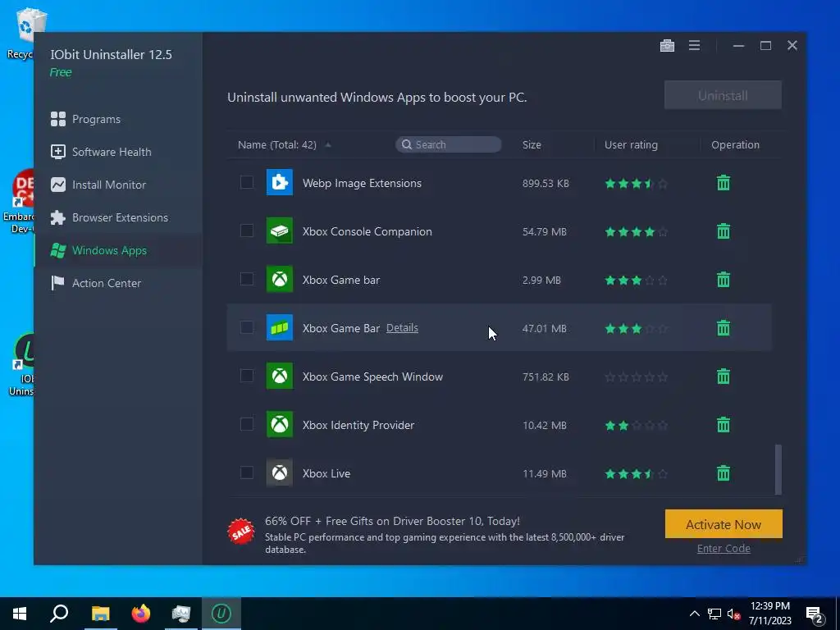Click the Xbox Identity Provider app icon
Screen dimensions: 840x630
pos(280,424)
